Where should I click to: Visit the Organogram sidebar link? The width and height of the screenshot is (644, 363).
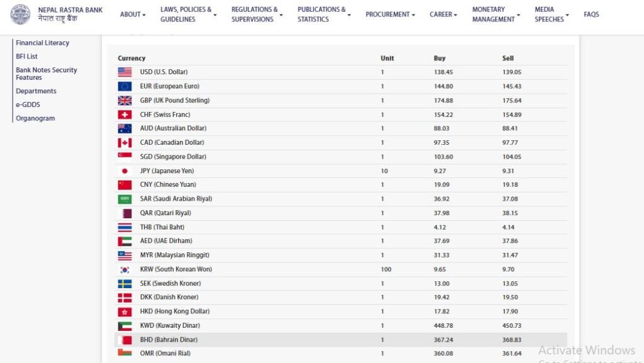pos(35,118)
